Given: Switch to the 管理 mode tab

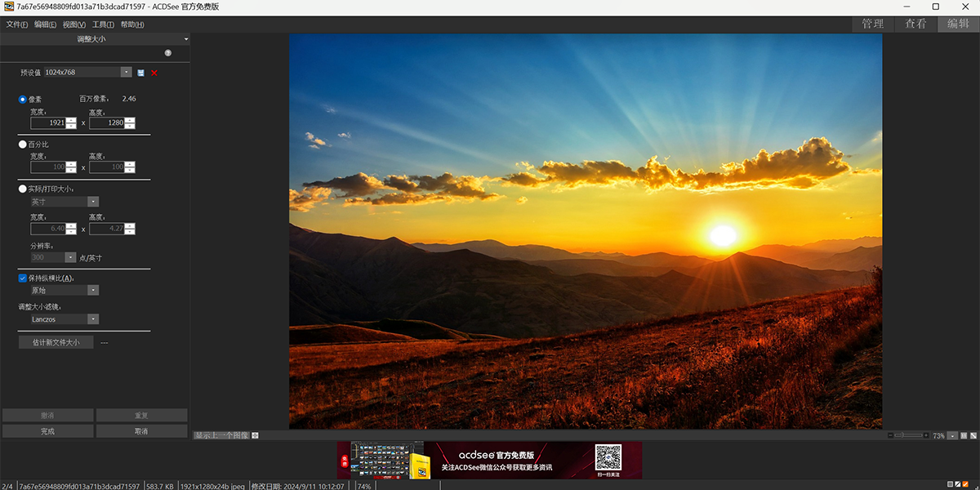Looking at the screenshot, I should [873, 24].
